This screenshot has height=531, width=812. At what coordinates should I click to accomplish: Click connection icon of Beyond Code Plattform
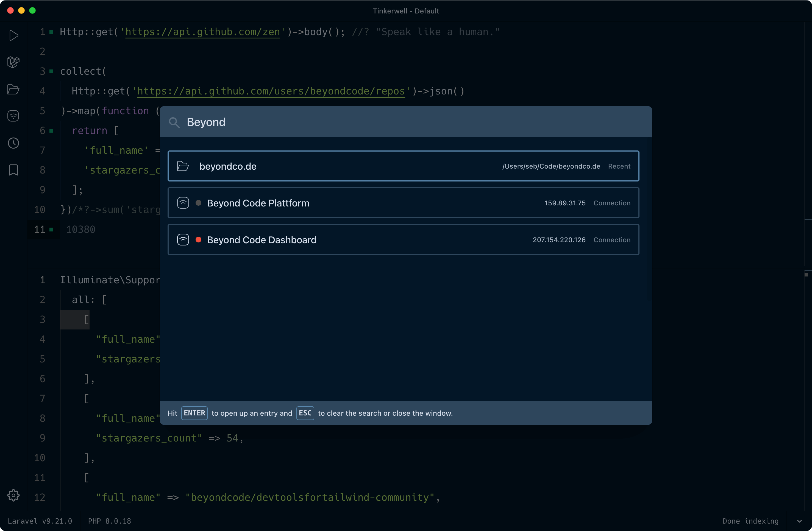point(183,203)
